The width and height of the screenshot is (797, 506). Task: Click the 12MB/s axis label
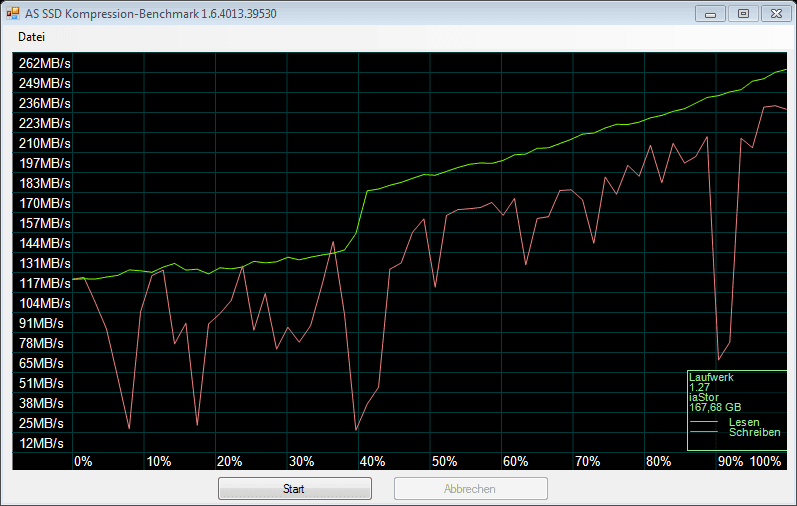(41, 443)
